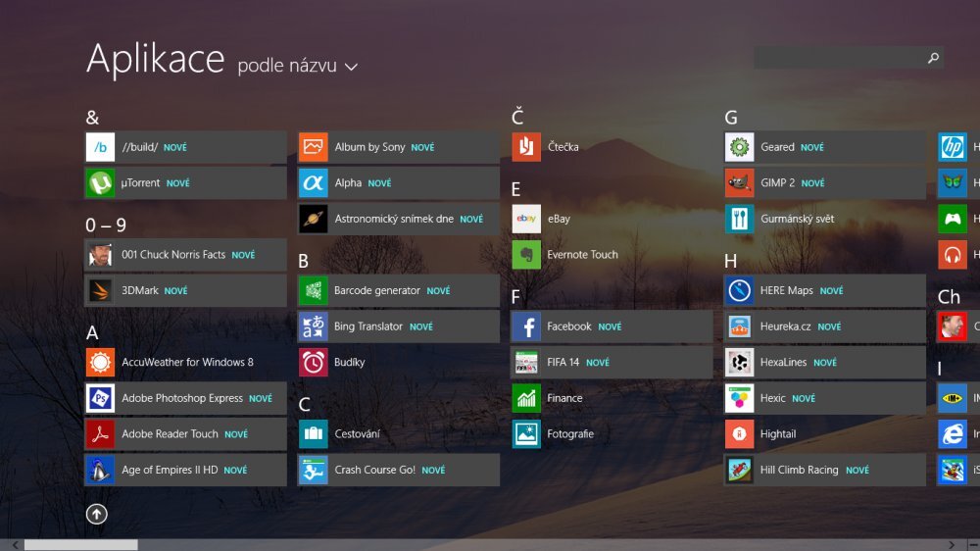Open the //build/ app tile icon
Viewport: 980px width, 551px height.
100,147
